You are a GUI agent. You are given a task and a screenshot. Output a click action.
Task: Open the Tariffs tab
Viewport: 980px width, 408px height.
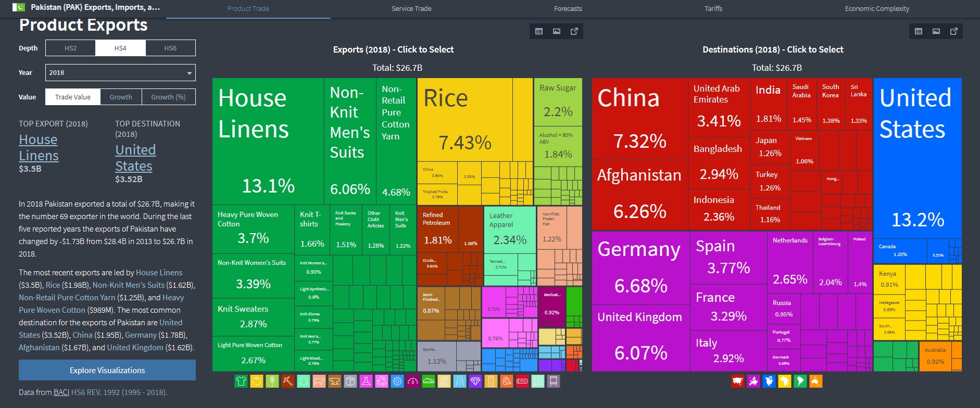click(713, 8)
